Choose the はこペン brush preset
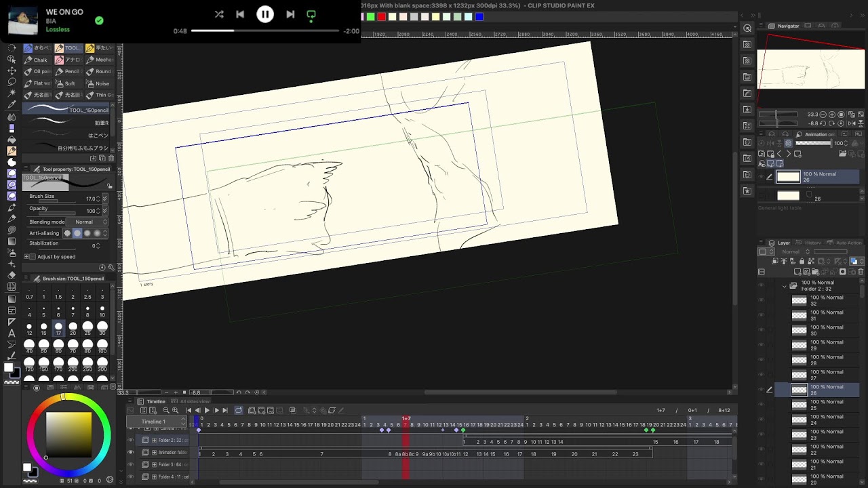This screenshot has width=868, height=488. (x=66, y=134)
